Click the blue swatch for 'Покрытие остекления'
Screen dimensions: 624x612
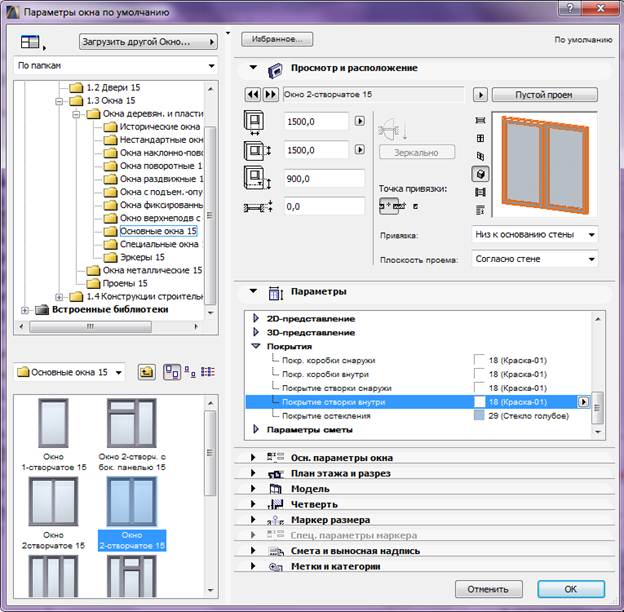point(479,415)
